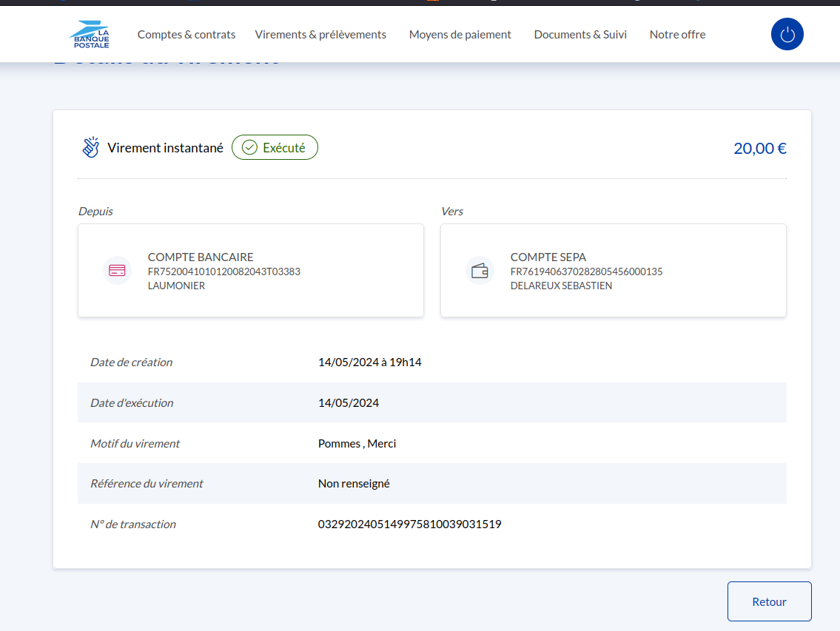
Task: Open the Documents & Suivi menu
Action: click(x=580, y=34)
